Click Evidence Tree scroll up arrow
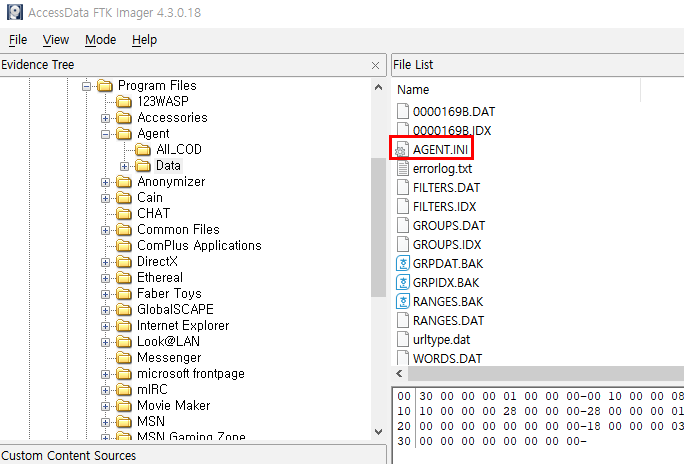684x464 pixels. click(x=378, y=87)
